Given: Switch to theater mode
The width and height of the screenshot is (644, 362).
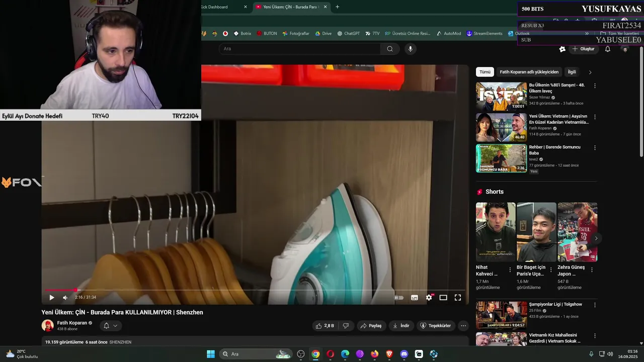Looking at the screenshot, I should click(x=443, y=298).
